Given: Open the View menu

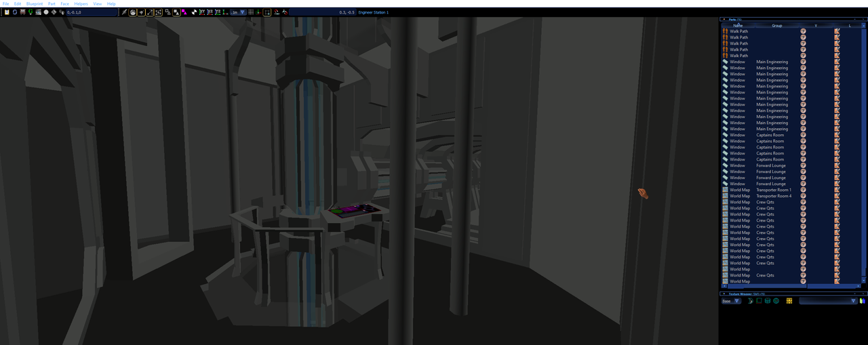Looking at the screenshot, I should pyautogui.click(x=98, y=3).
